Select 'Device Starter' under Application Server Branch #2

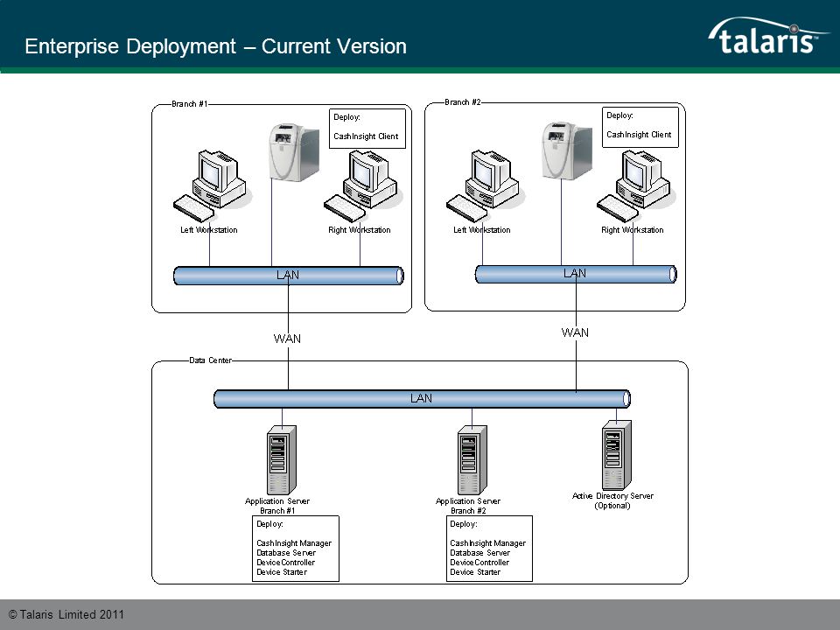pos(475,572)
